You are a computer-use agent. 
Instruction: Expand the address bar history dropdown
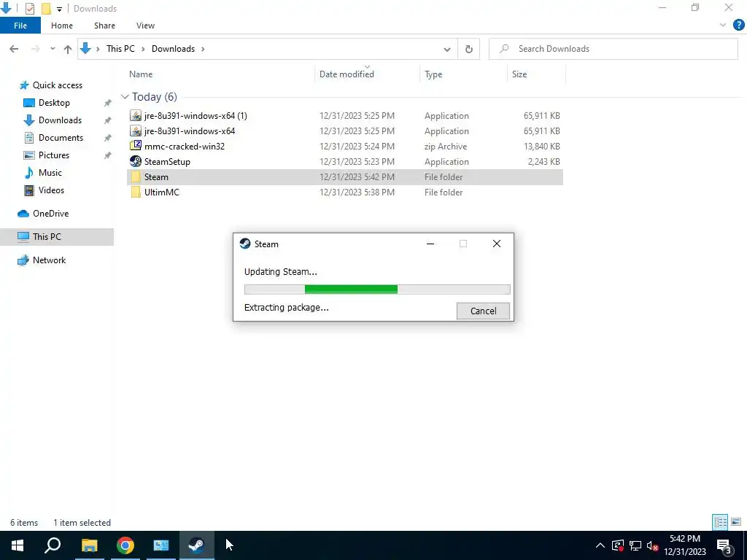click(447, 49)
